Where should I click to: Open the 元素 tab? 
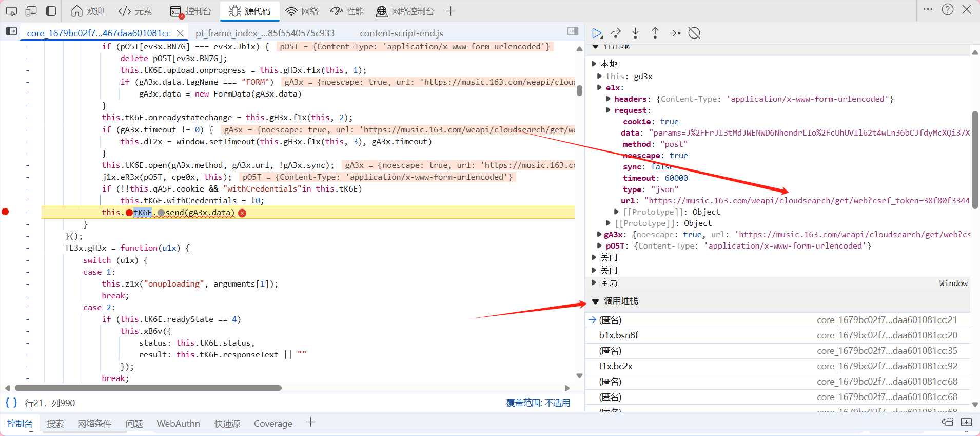135,11
